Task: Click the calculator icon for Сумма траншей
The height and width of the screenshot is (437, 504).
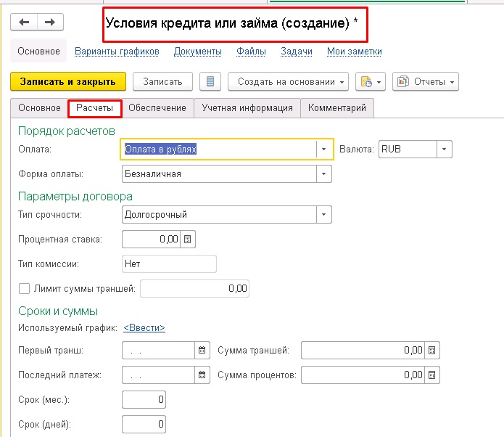Action: coord(432,350)
